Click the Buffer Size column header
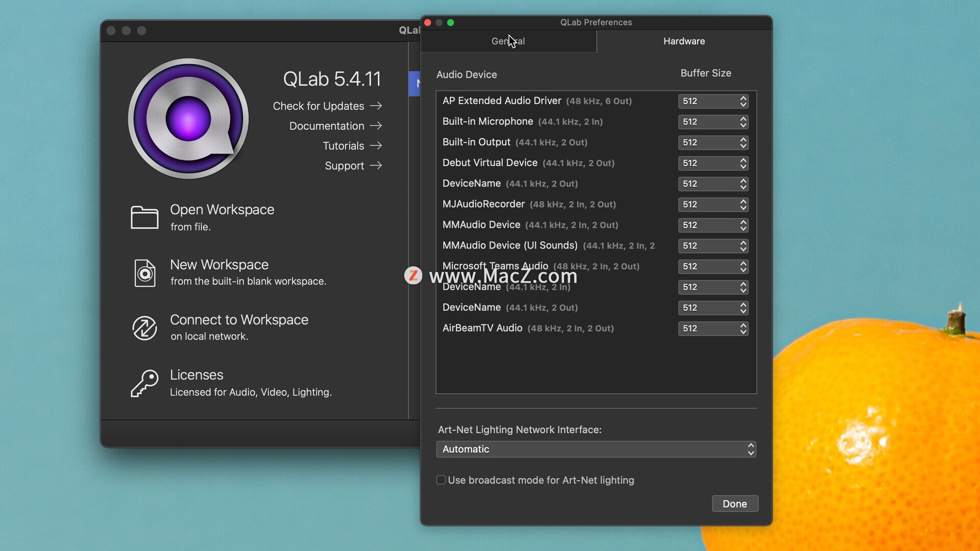This screenshot has width=980, height=551. pos(706,73)
